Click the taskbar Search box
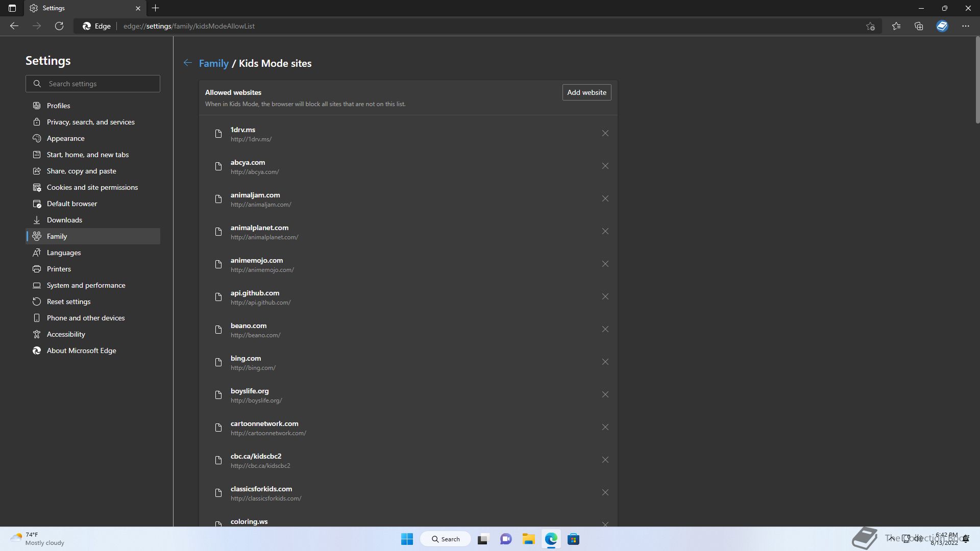 [446, 539]
